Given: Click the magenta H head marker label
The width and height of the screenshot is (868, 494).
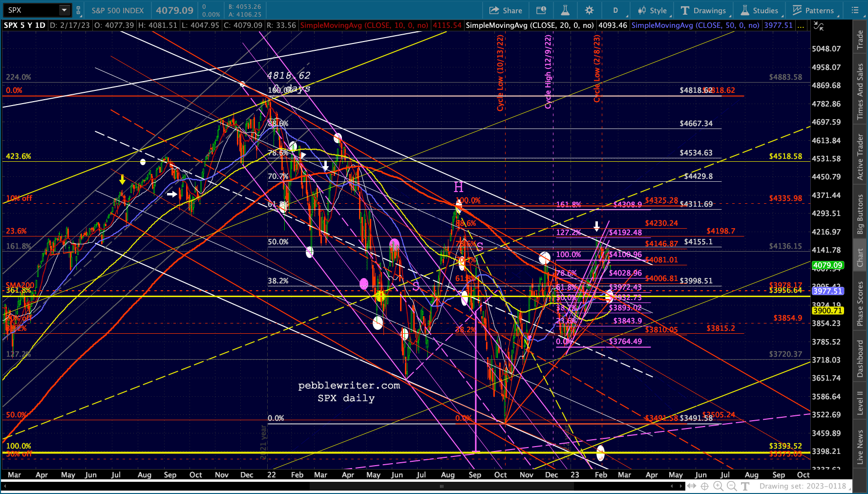Looking at the screenshot, I should pyautogui.click(x=458, y=187).
